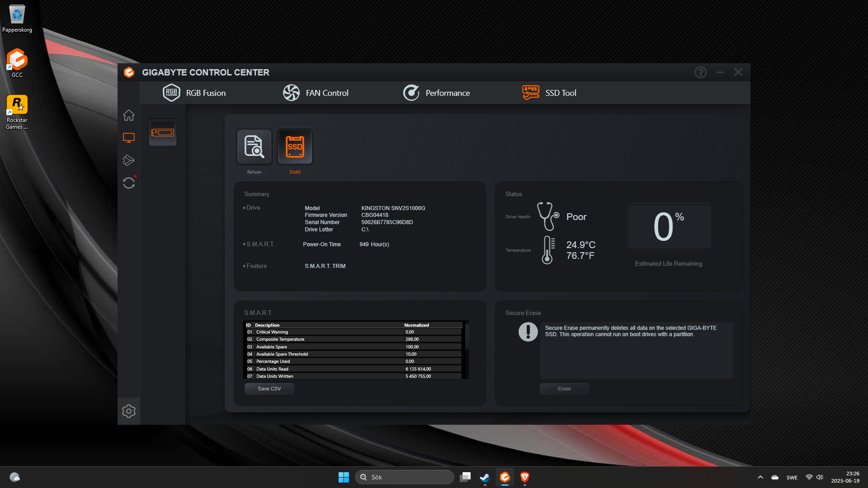Open the Papperskorg recycle bin icon
This screenshot has width=868, height=488.
pyautogui.click(x=17, y=19)
